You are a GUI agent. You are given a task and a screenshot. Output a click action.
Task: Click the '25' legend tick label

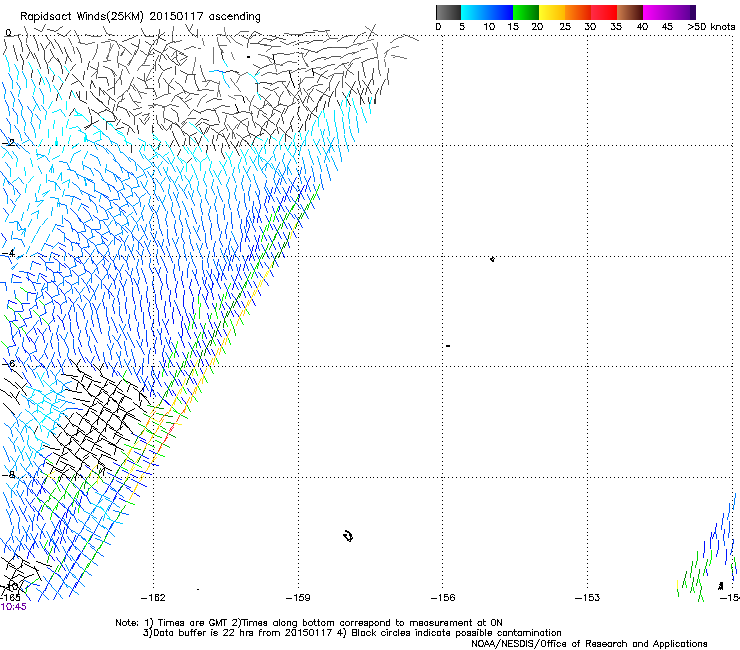(x=565, y=27)
